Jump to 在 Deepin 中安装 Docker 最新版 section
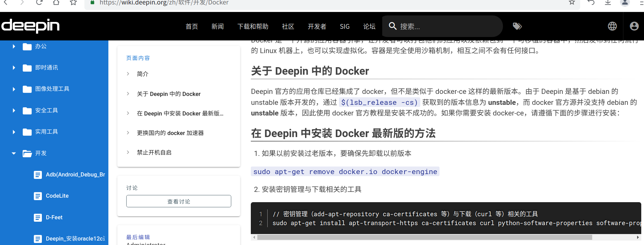The height and width of the screenshot is (245, 644). pos(180,113)
